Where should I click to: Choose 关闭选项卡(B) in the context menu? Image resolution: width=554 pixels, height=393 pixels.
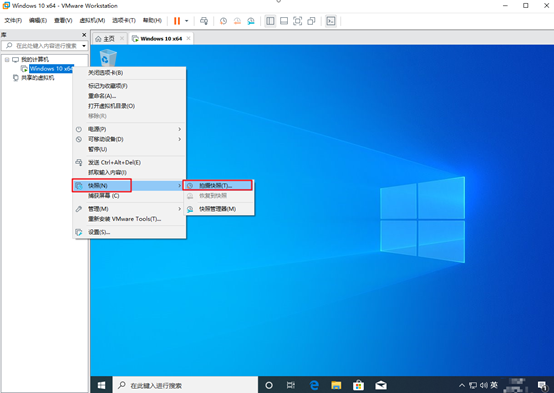pyautogui.click(x=129, y=73)
